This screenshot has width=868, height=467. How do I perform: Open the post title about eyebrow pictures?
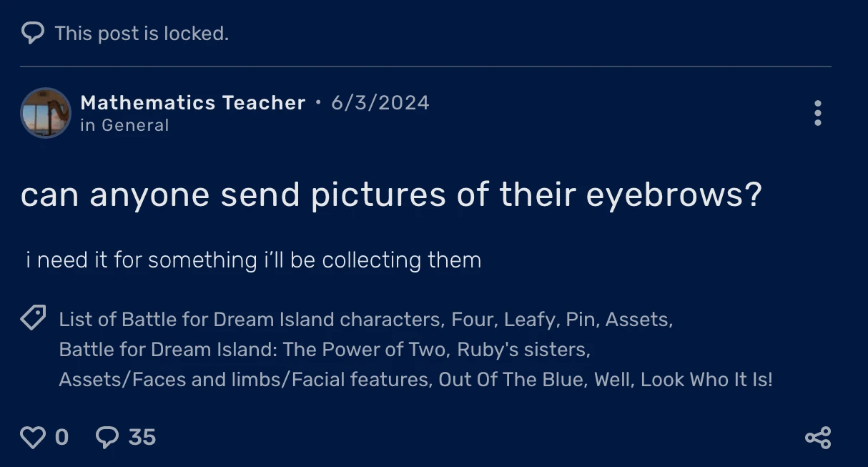(393, 194)
